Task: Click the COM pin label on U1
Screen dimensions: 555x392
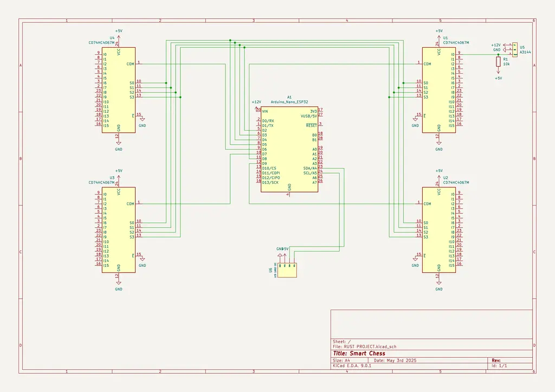Action: pos(427,64)
